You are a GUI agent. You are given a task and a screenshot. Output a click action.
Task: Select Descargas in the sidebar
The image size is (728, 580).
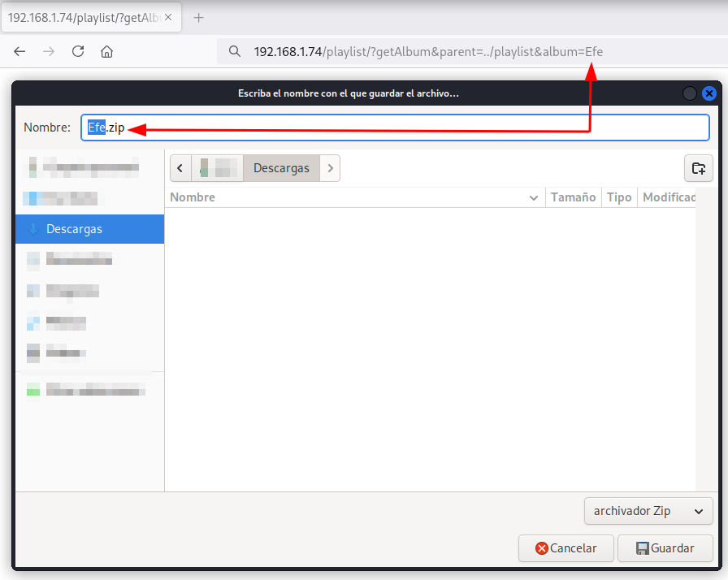coord(89,229)
